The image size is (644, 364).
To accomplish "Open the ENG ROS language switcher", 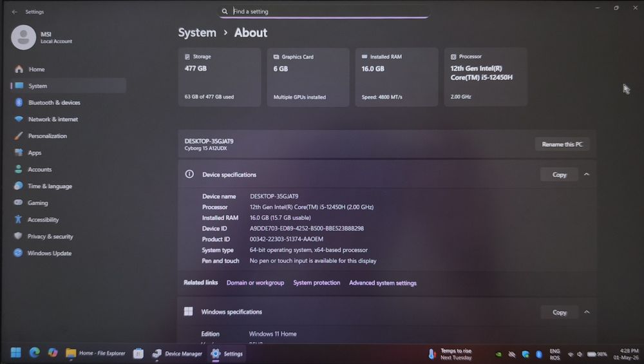I will (x=555, y=354).
